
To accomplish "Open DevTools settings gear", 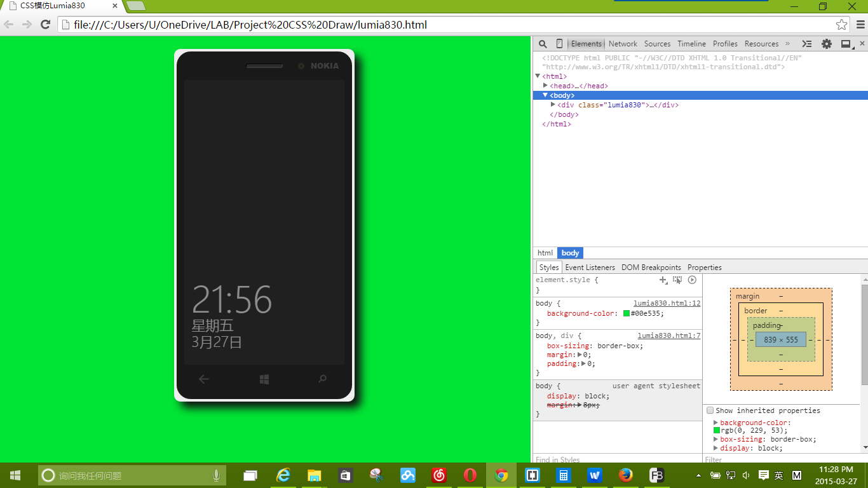I will tap(826, 44).
